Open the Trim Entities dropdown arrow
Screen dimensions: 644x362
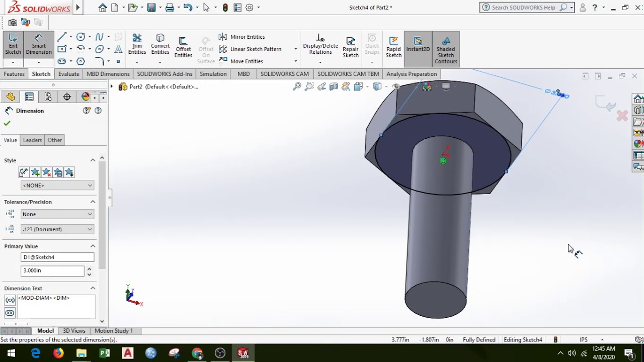[x=137, y=62]
